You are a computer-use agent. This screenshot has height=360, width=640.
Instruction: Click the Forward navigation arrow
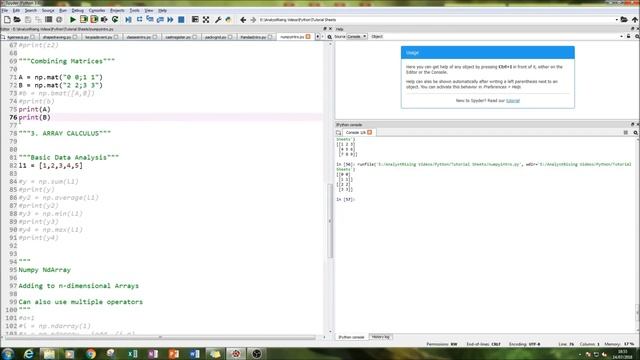click(253, 20)
